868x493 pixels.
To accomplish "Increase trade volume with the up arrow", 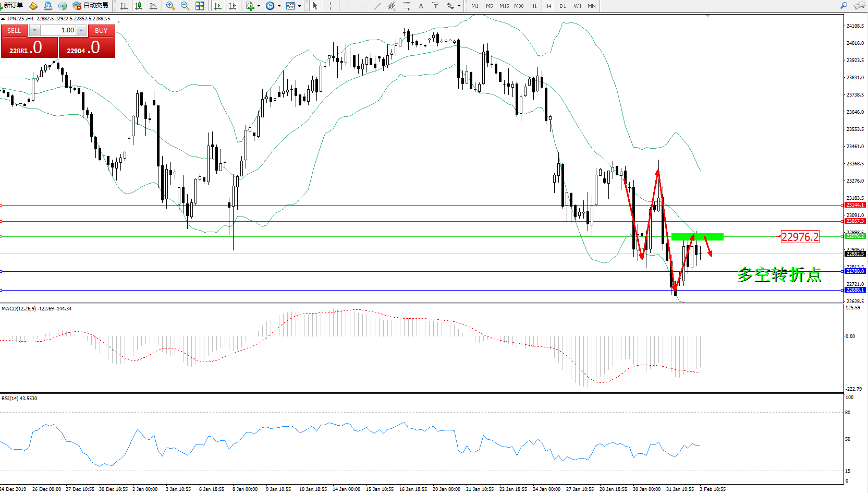I will coord(81,30).
